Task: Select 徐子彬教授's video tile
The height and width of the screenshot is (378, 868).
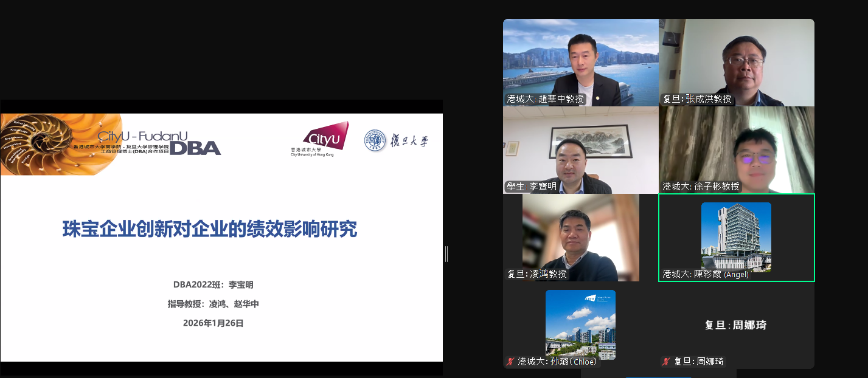Action: (736, 150)
